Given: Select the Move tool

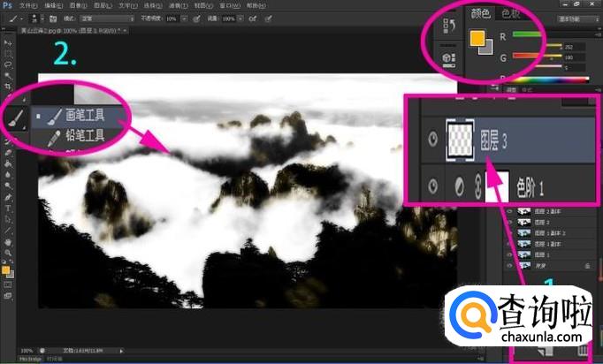Looking at the screenshot, I should click(x=8, y=42).
